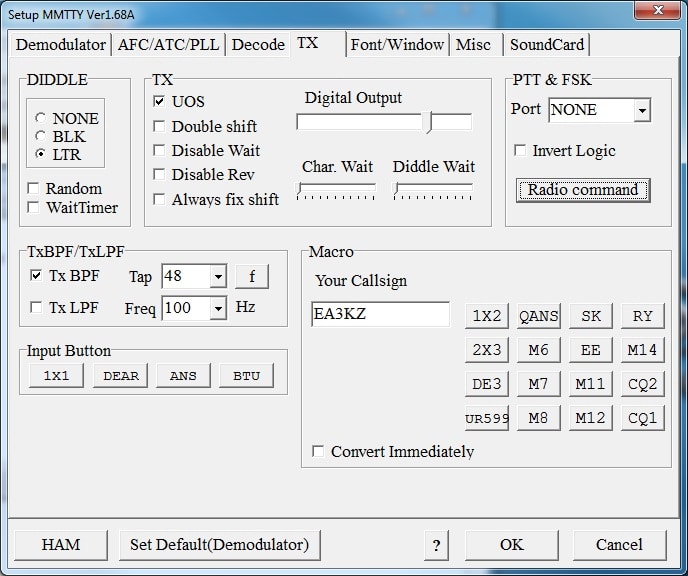
Task: Open the Tap value dropdown
Action: click(x=218, y=277)
